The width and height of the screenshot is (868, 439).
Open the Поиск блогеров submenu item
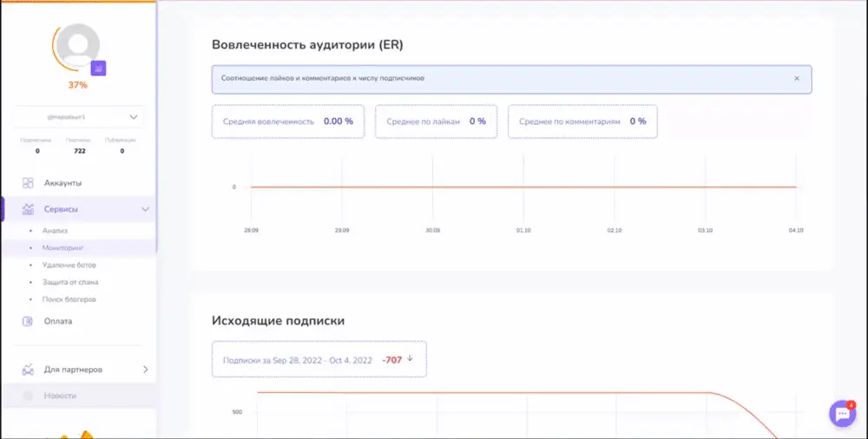click(x=69, y=299)
